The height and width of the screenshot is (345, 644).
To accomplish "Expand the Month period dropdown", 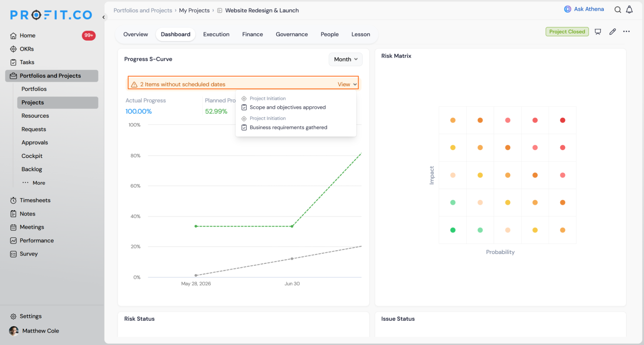I will pos(345,59).
